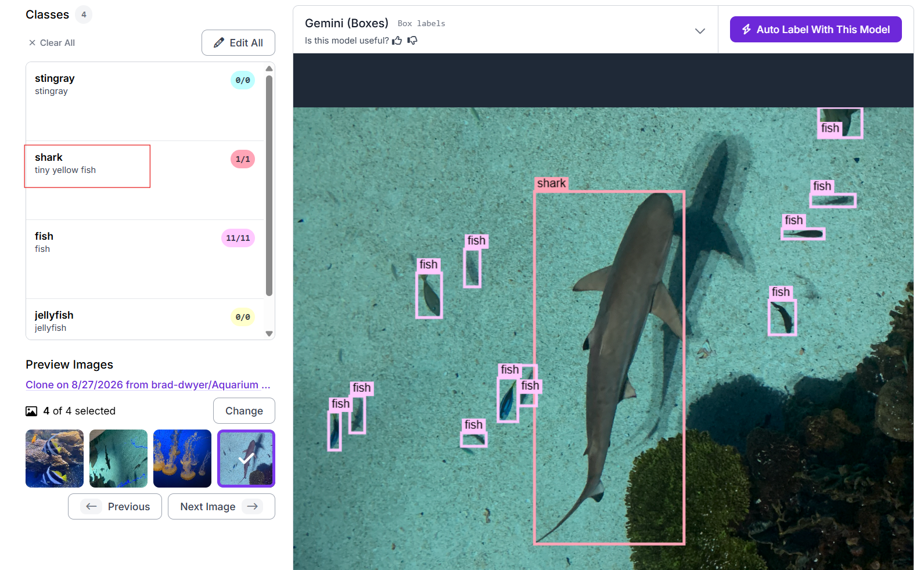Click the classes count badge showing 4
The width and height of the screenshot is (924, 570).
84,15
